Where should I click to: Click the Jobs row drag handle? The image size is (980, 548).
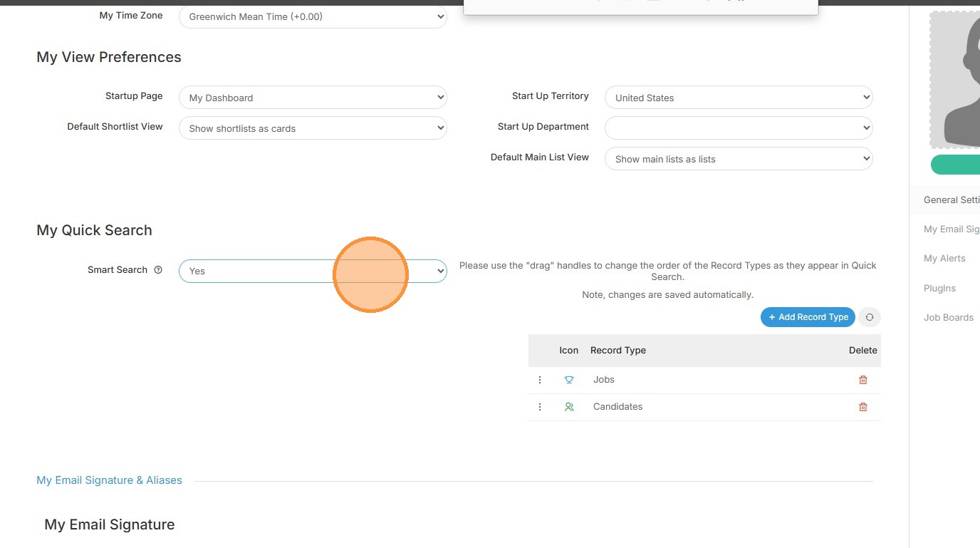(x=540, y=380)
